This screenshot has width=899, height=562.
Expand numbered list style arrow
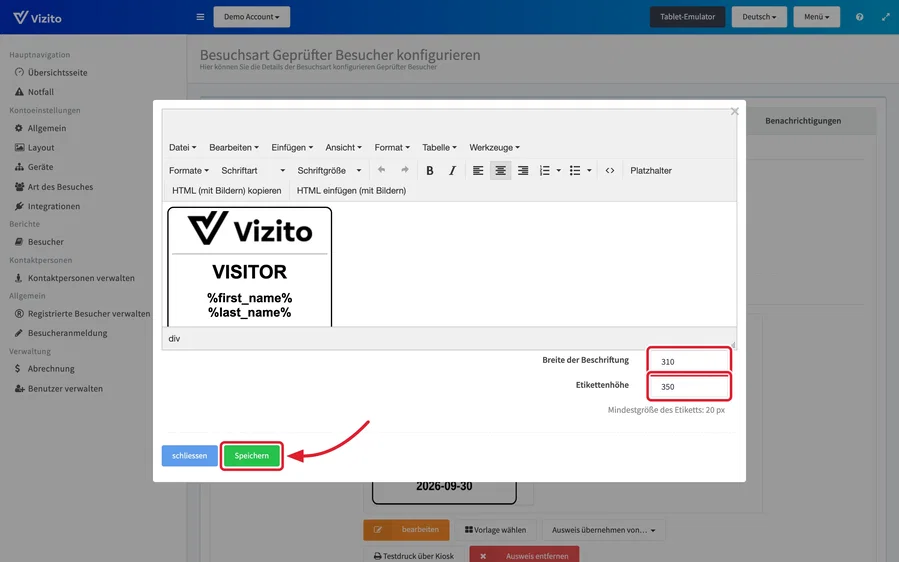558,170
